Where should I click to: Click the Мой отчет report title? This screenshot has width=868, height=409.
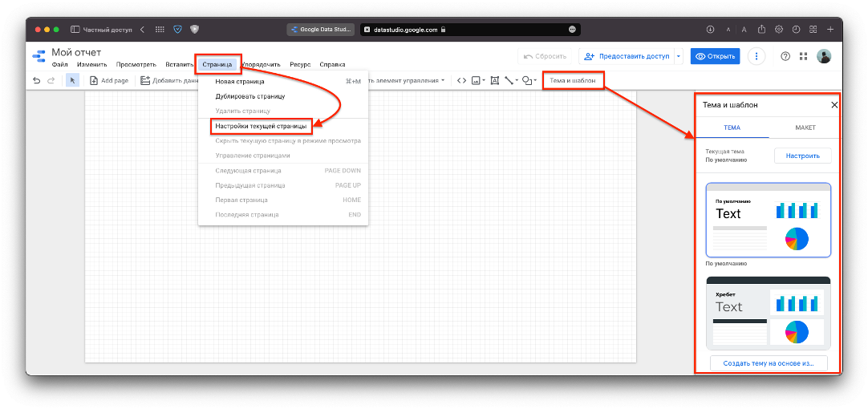[76, 52]
